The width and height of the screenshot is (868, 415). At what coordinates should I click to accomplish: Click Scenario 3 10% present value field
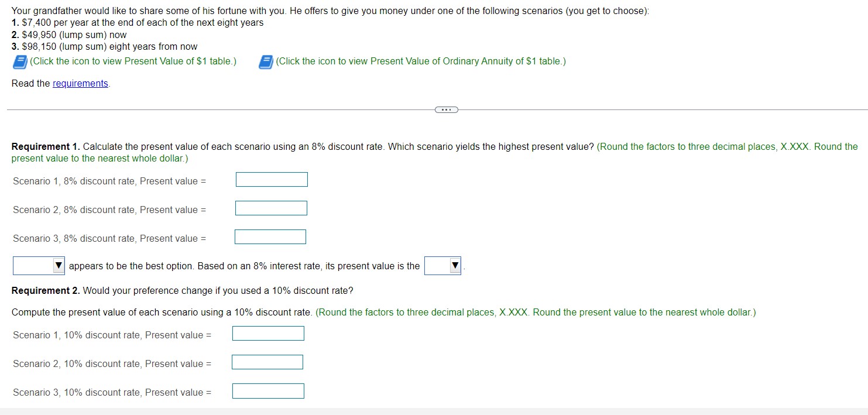pyautogui.click(x=268, y=390)
